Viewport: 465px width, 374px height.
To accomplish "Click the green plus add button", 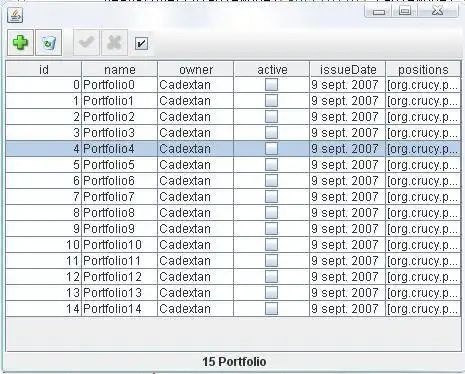I will [x=20, y=43].
